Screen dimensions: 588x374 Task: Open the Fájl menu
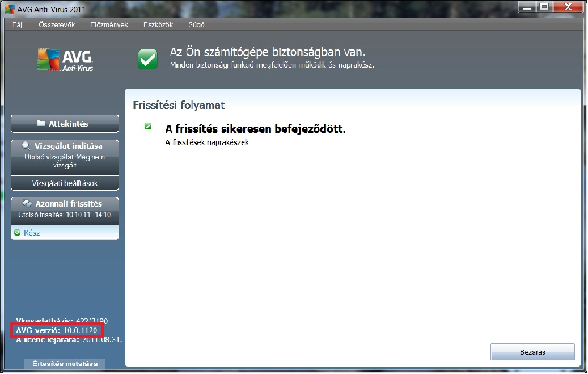(18, 25)
